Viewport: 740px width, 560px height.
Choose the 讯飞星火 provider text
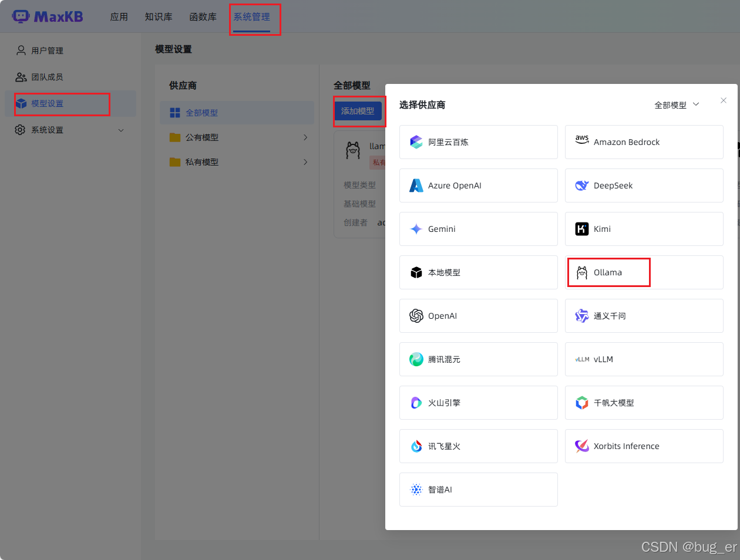(x=444, y=446)
